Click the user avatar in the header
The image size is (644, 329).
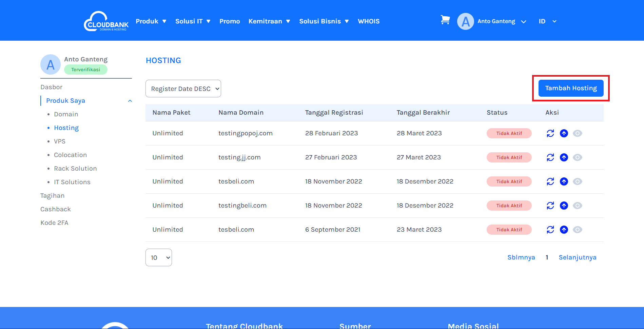(465, 21)
